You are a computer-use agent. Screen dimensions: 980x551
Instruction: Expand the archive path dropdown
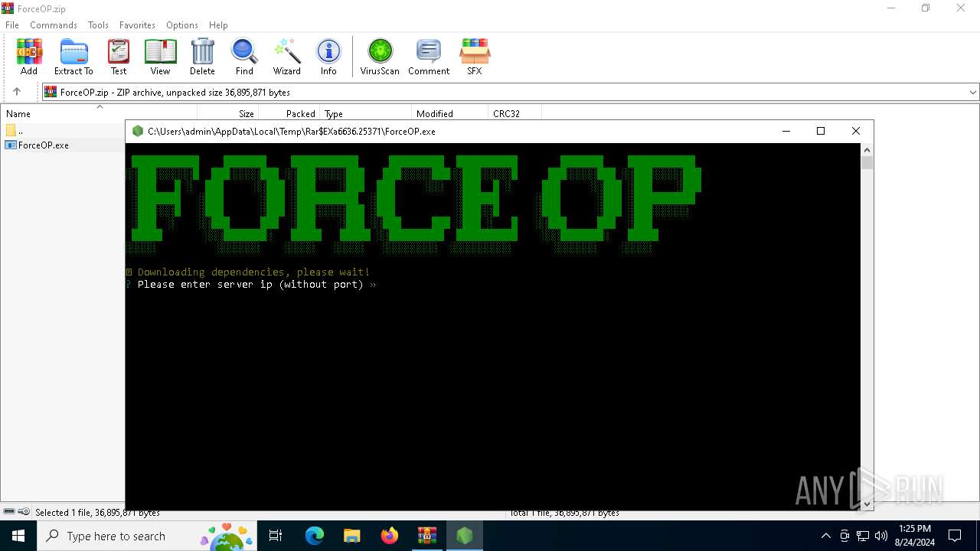pos(972,92)
